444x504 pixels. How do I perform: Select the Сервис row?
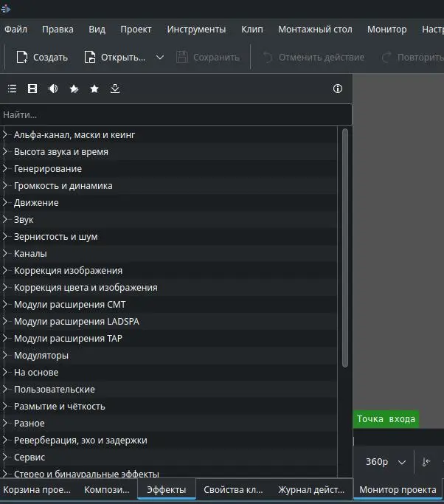169,457
